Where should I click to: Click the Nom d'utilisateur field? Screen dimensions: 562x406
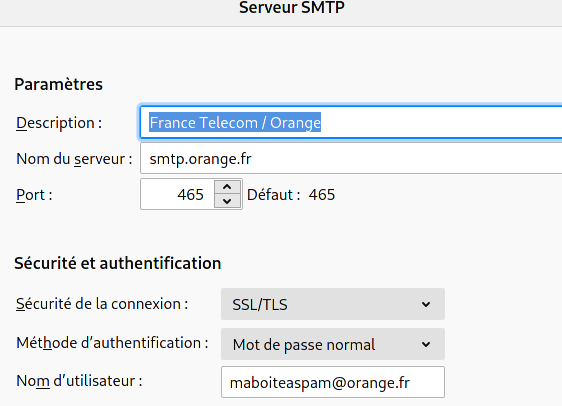pos(333,382)
